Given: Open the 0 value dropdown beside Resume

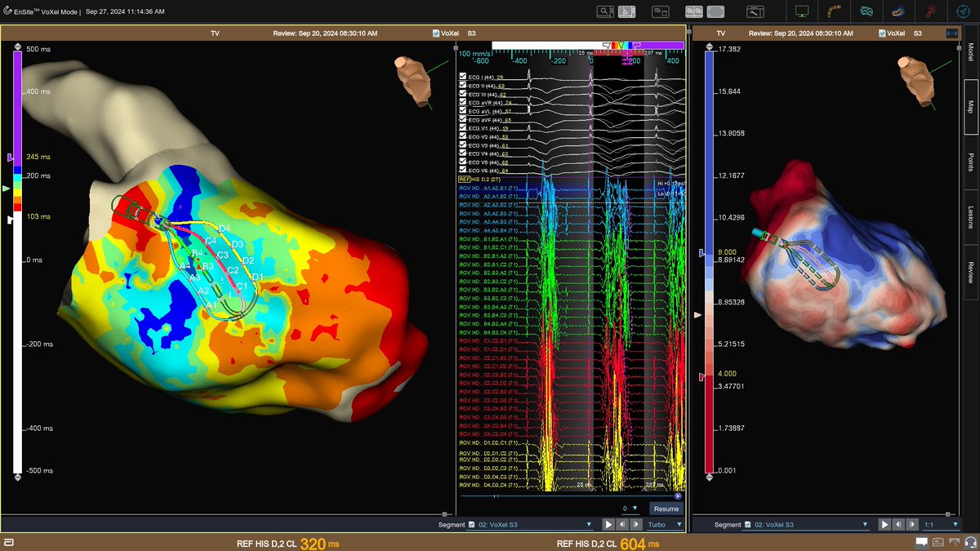Looking at the screenshot, I should coord(630,508).
